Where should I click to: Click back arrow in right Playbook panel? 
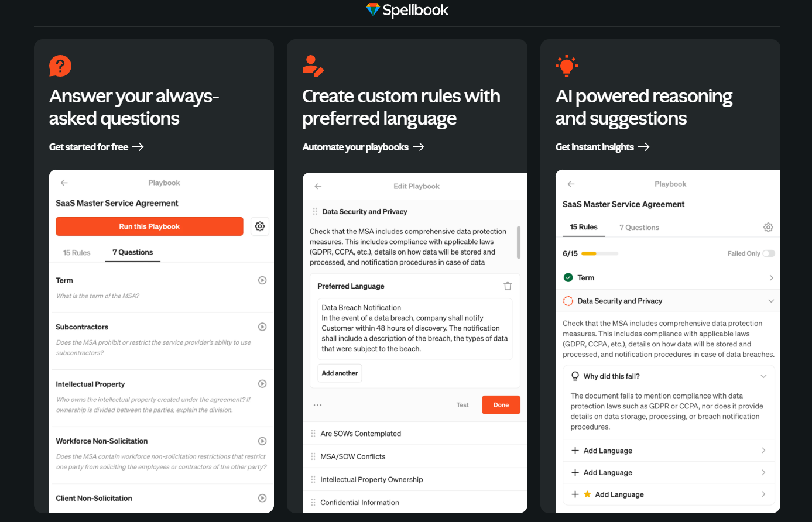[x=571, y=184]
